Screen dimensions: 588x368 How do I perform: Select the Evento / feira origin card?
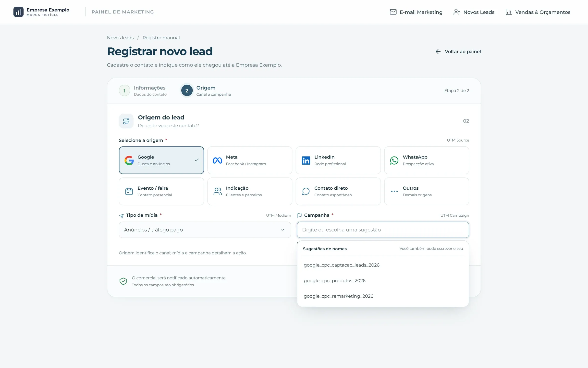pyautogui.click(x=161, y=191)
